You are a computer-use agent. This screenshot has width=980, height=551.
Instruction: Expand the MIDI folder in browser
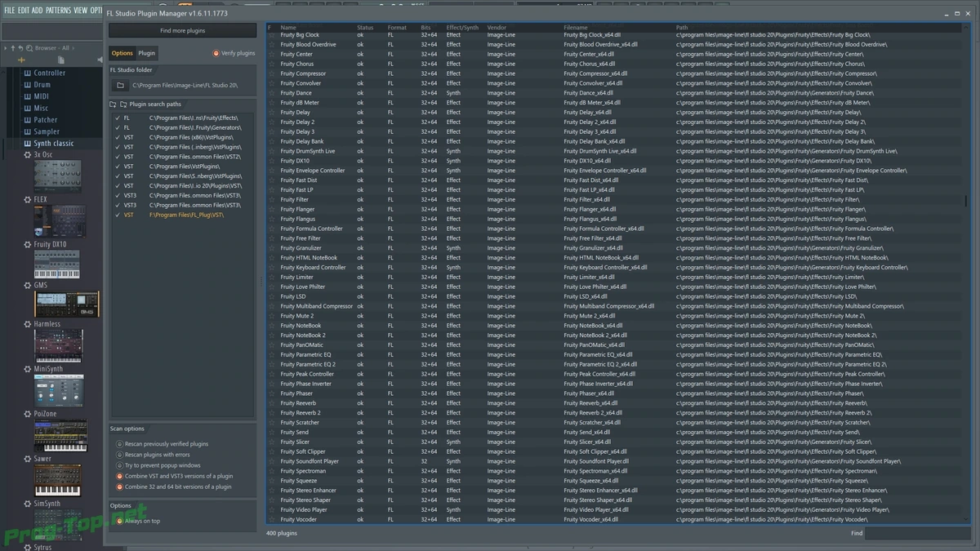(41, 96)
